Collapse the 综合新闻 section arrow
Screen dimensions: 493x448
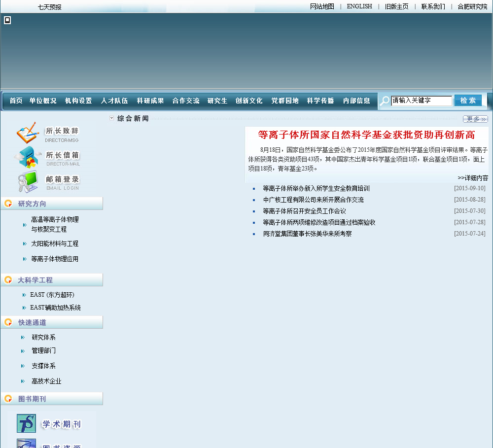click(x=111, y=118)
